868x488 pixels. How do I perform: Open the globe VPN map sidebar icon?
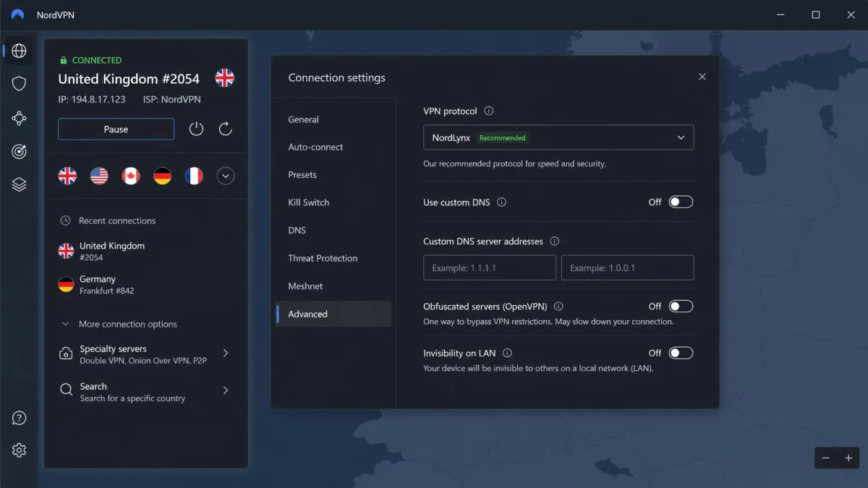point(20,51)
